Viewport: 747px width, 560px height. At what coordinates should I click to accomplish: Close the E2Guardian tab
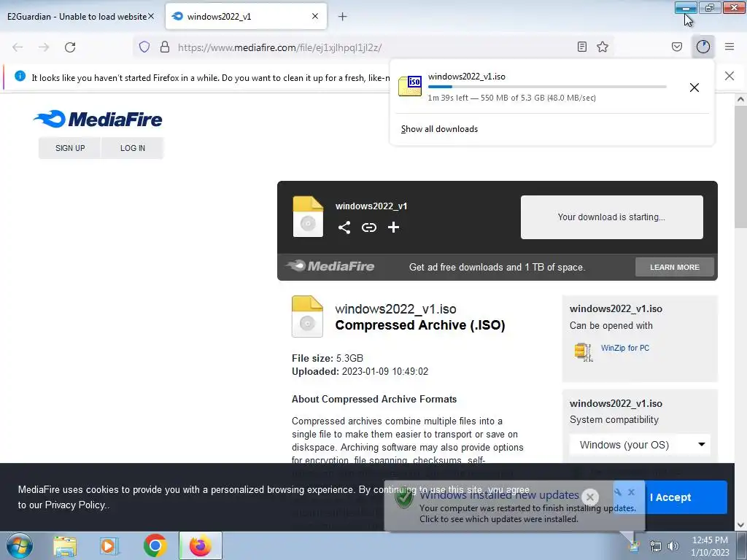coord(151,16)
